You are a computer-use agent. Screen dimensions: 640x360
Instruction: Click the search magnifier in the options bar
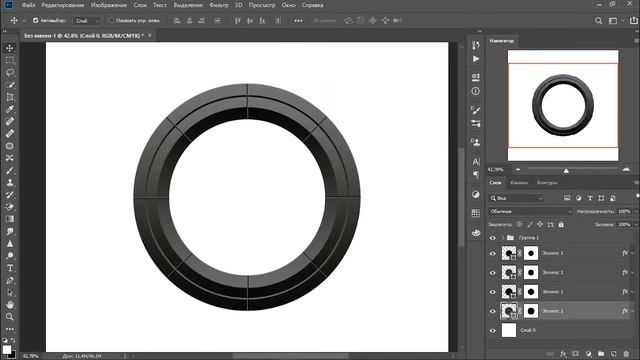tap(598, 20)
